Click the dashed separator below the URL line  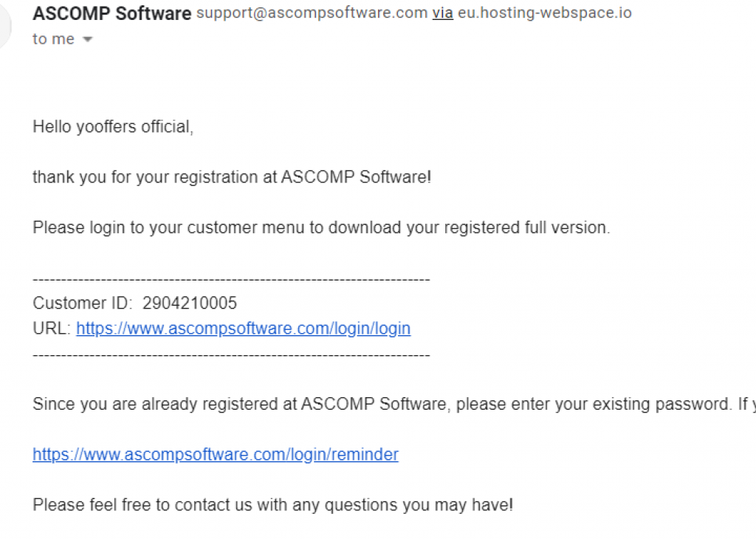(231, 356)
